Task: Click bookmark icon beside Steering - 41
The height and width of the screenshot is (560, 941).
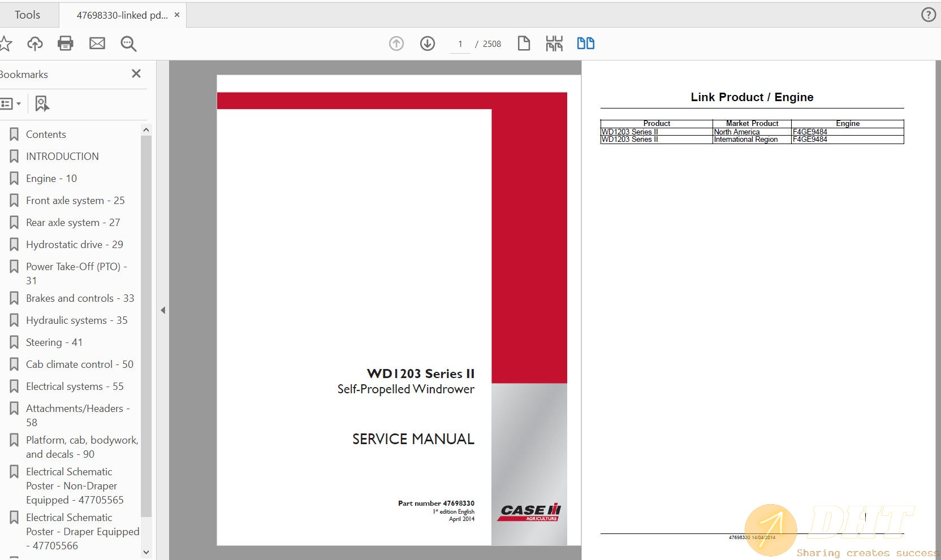Action: pos(14,342)
